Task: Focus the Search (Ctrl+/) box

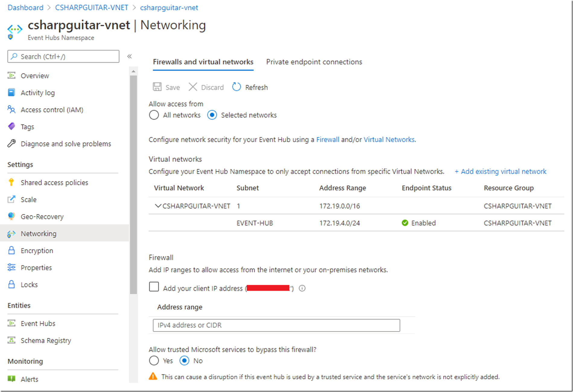Action: tap(63, 56)
